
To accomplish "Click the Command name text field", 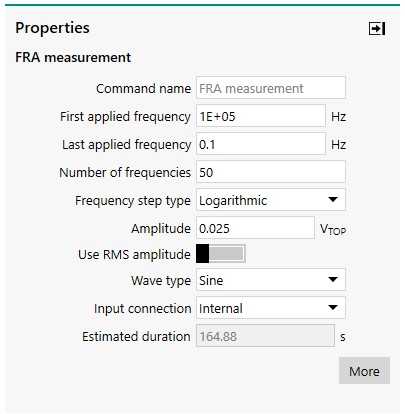I will pyautogui.click(x=271, y=88).
